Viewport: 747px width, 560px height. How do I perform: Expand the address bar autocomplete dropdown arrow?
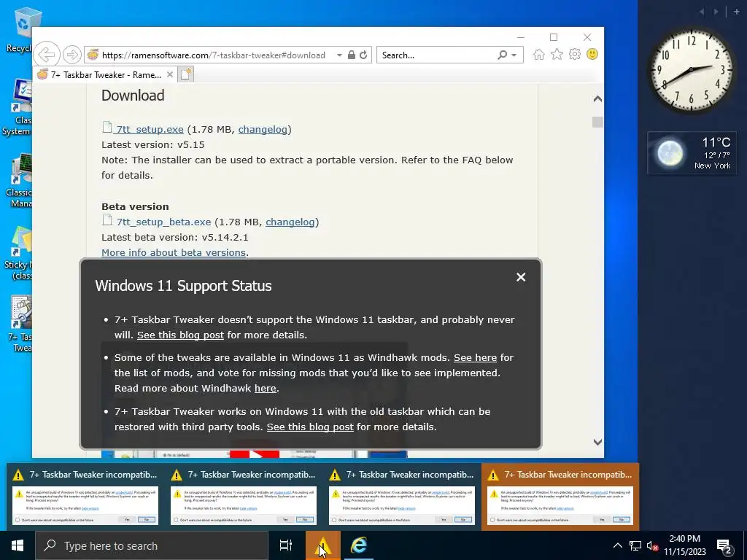point(339,55)
